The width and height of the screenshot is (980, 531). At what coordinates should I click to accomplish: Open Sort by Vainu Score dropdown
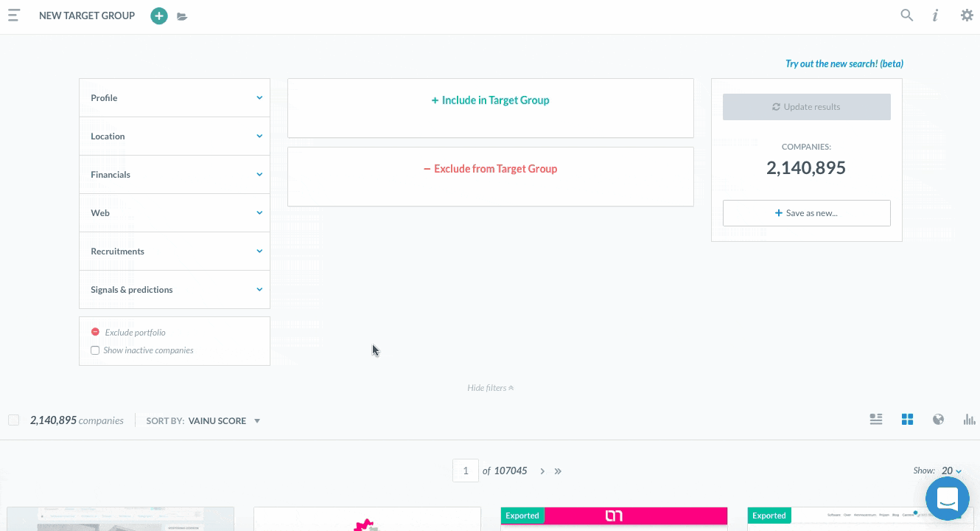point(224,421)
